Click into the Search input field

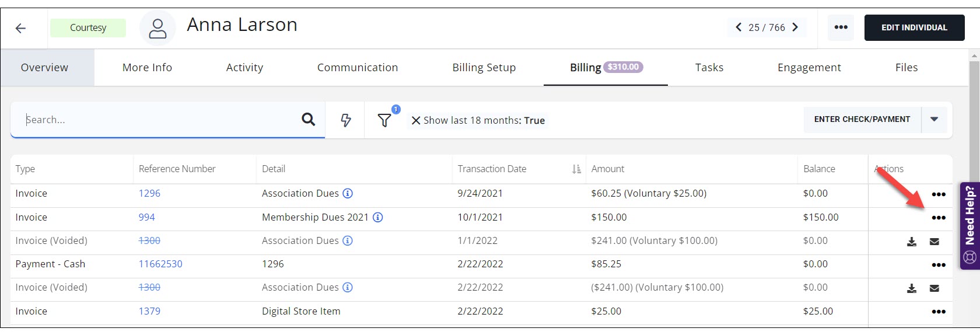(x=157, y=120)
